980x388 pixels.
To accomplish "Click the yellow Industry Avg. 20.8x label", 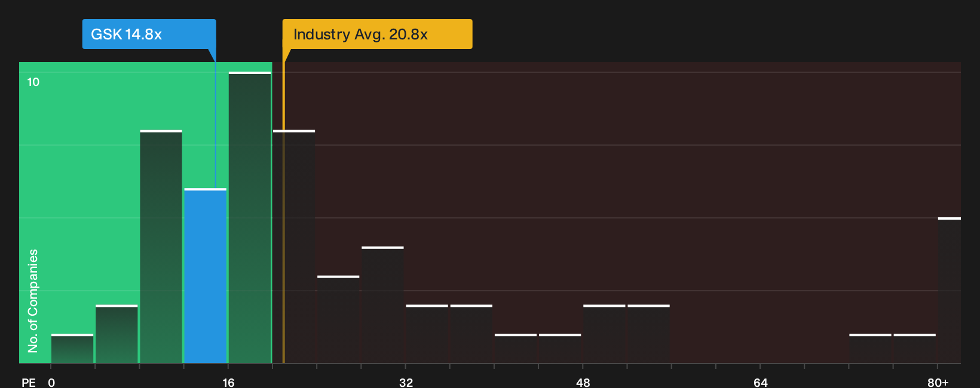I will [377, 34].
